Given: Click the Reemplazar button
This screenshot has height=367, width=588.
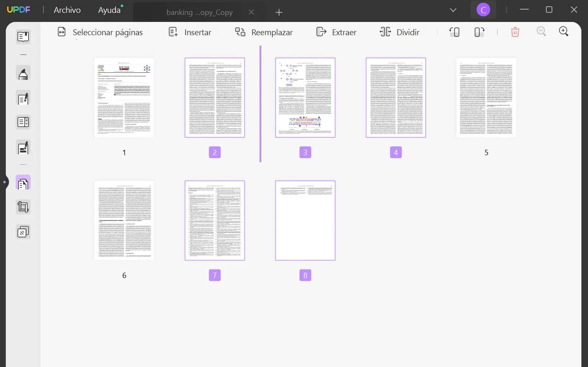Looking at the screenshot, I should 264,32.
